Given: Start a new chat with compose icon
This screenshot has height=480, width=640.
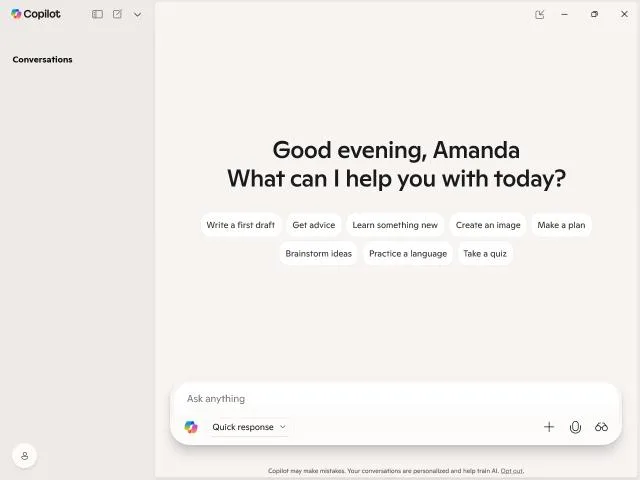Looking at the screenshot, I should click(x=117, y=14).
